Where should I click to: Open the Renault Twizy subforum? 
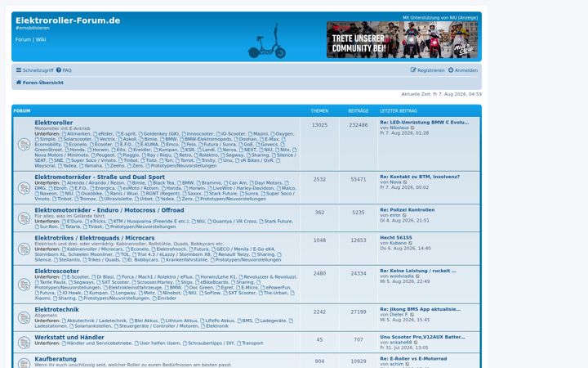coord(234,254)
